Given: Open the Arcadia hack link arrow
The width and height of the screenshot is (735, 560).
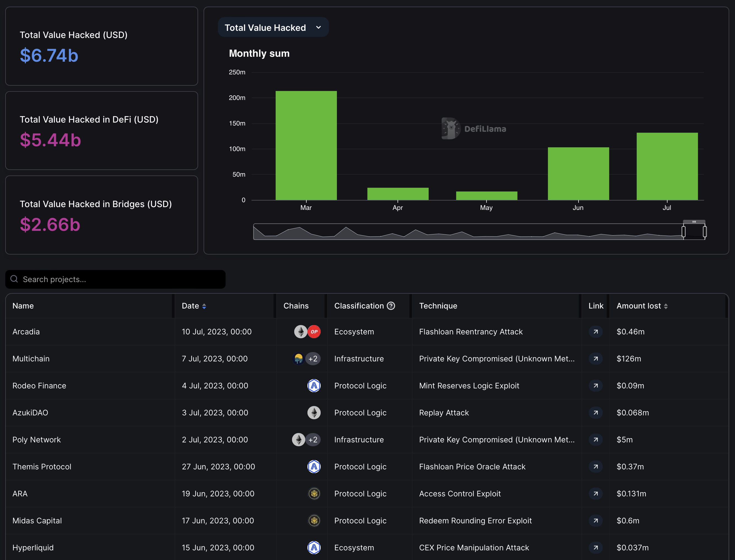Looking at the screenshot, I should pos(596,332).
